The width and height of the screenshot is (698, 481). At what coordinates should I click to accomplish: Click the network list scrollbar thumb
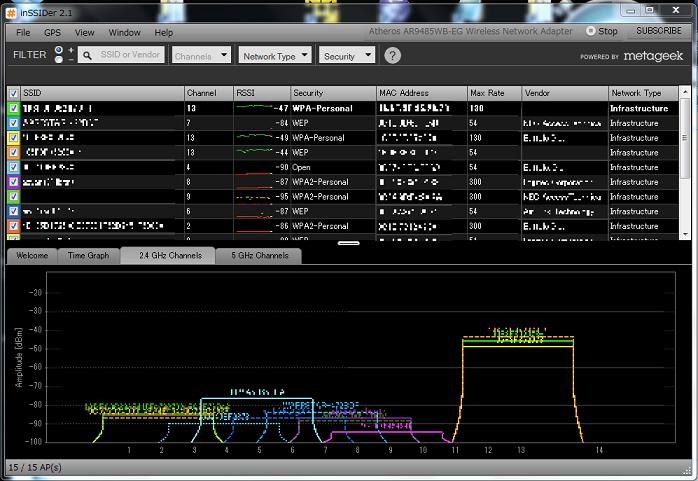(x=685, y=138)
